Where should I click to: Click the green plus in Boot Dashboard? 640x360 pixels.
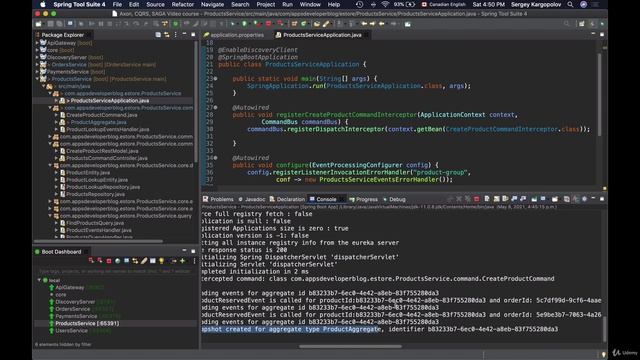click(x=182, y=261)
